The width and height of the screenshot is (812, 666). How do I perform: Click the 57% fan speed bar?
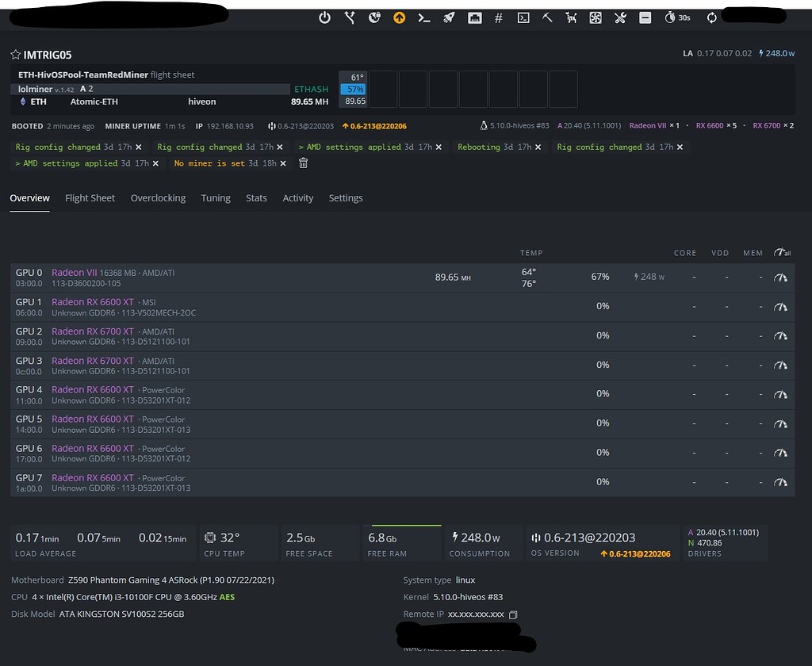(x=352, y=89)
